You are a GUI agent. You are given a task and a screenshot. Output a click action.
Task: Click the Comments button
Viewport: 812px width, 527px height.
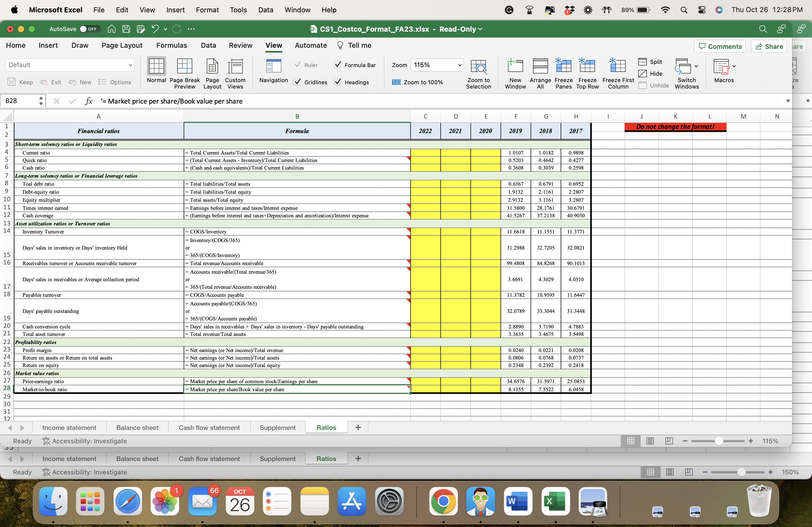click(720, 46)
